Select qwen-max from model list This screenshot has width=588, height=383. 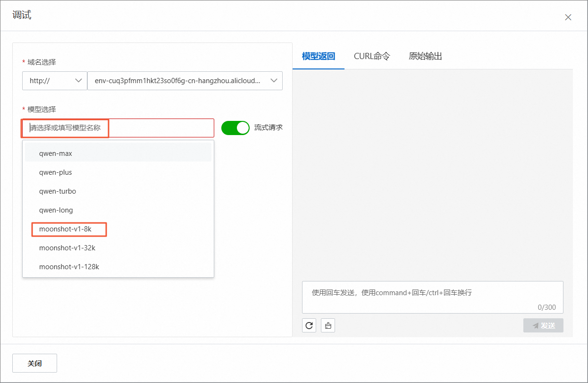click(118, 153)
